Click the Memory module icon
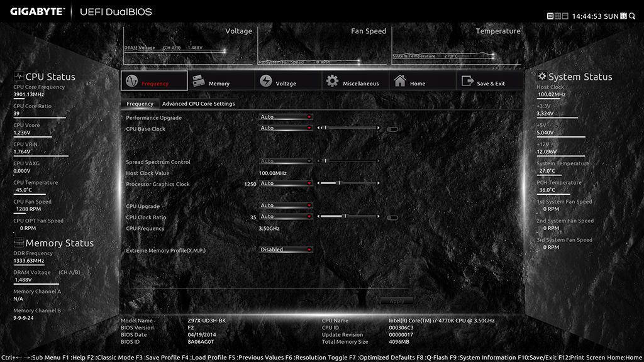 [198, 81]
